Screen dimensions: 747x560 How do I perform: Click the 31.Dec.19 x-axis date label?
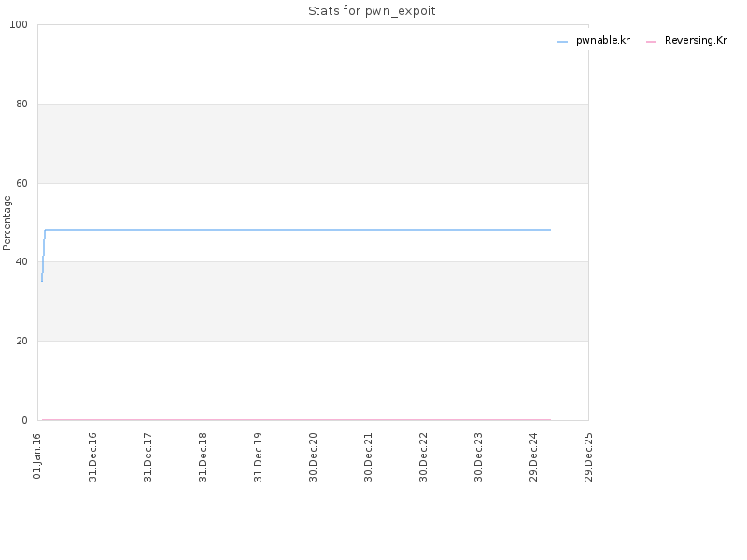point(259,457)
